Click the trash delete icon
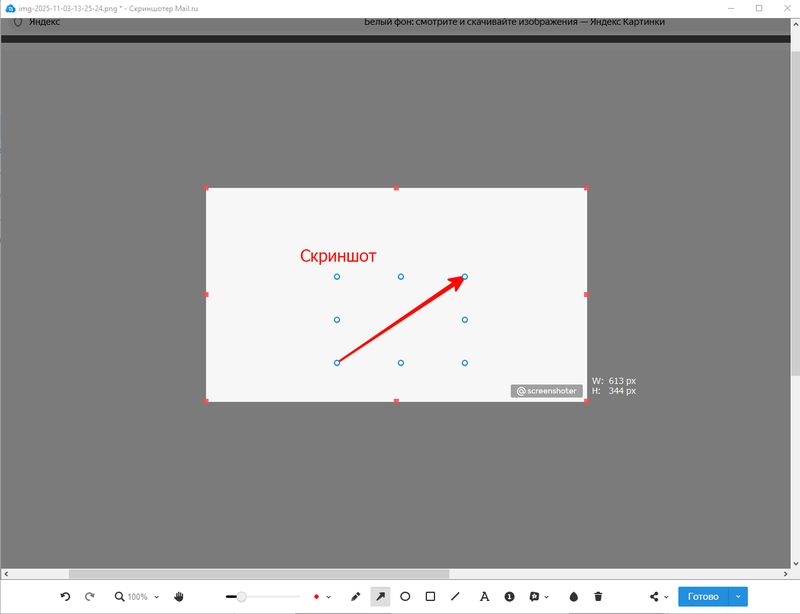Viewport: 800px width, 614px height. (598, 597)
